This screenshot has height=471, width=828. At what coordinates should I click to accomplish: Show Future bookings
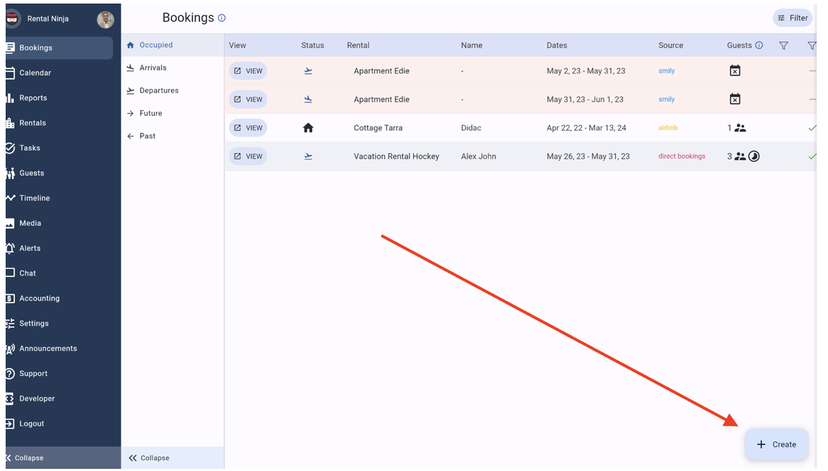point(150,113)
